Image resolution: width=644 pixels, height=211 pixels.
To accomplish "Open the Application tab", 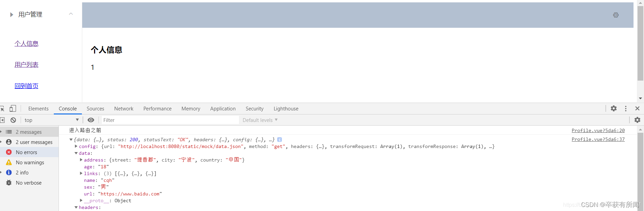I will pyautogui.click(x=223, y=109).
